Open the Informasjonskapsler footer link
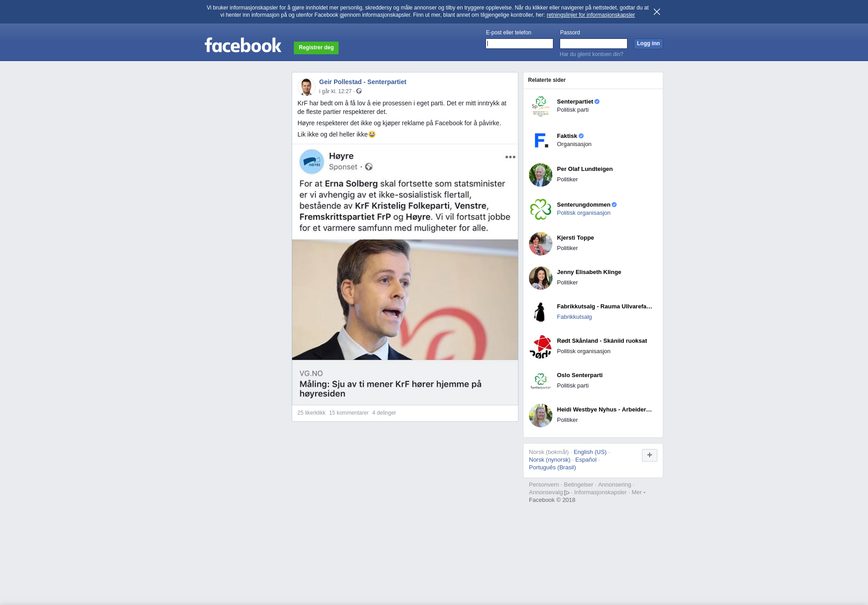 (600, 492)
